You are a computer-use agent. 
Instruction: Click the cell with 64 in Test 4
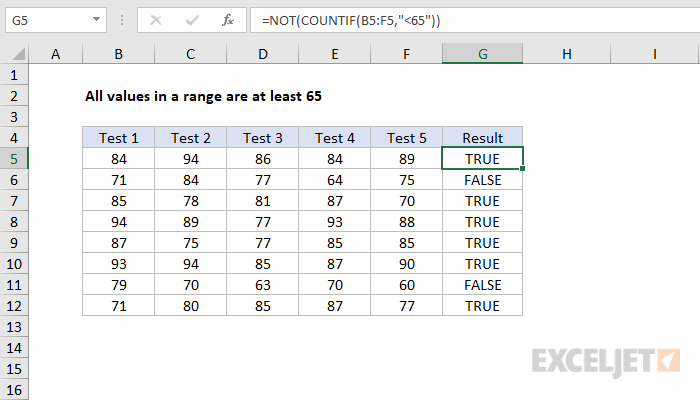tap(334, 180)
